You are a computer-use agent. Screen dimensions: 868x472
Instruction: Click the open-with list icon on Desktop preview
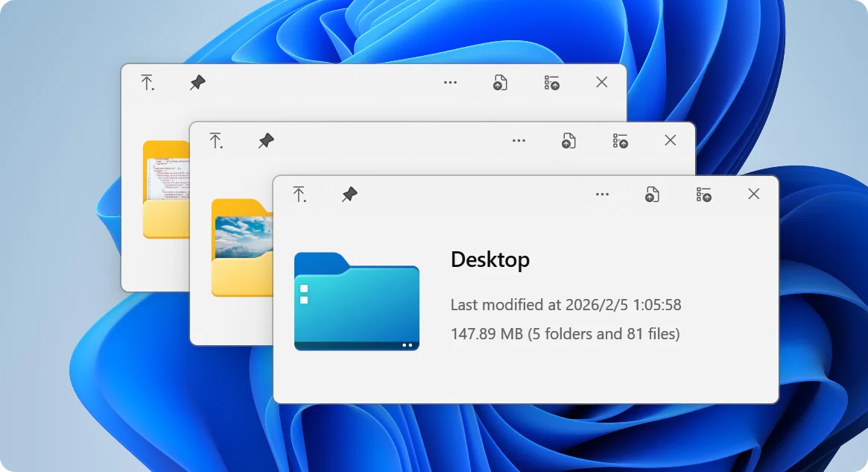tap(703, 195)
